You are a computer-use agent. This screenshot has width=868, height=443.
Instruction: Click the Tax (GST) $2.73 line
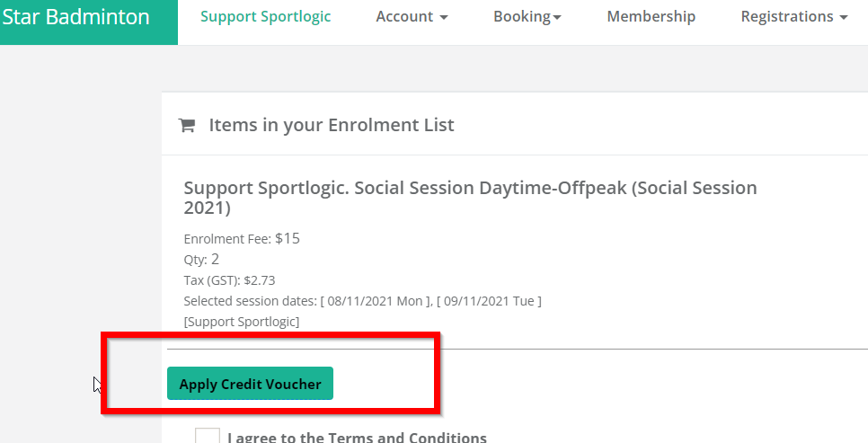click(x=230, y=280)
